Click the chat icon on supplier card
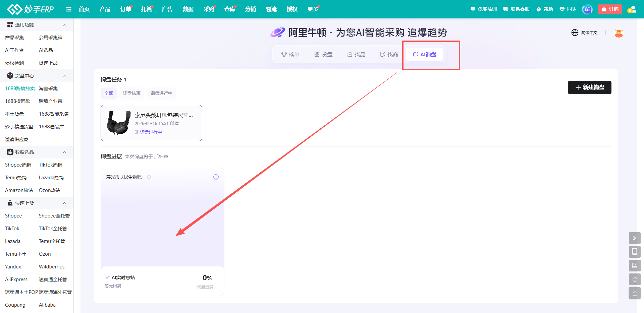 tap(216, 177)
